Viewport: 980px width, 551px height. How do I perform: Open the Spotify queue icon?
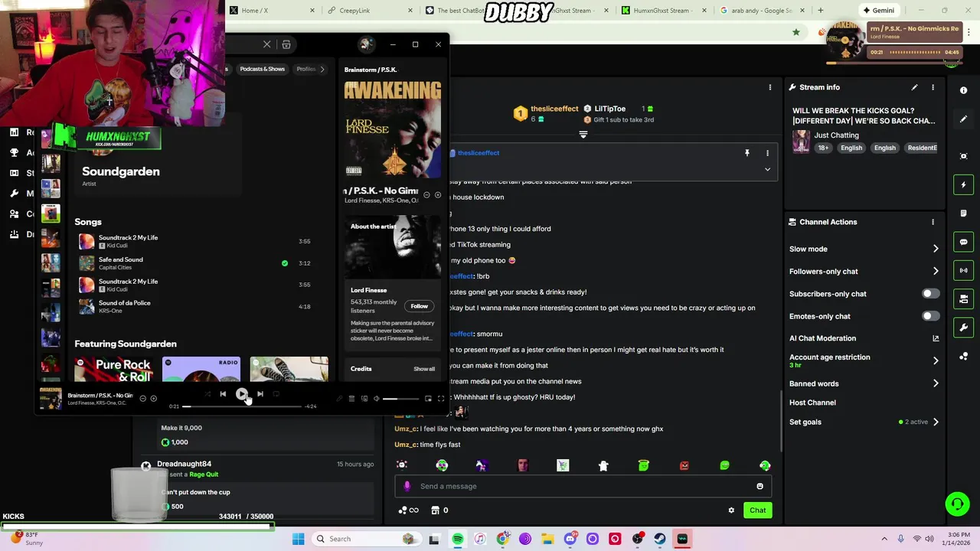click(x=351, y=399)
